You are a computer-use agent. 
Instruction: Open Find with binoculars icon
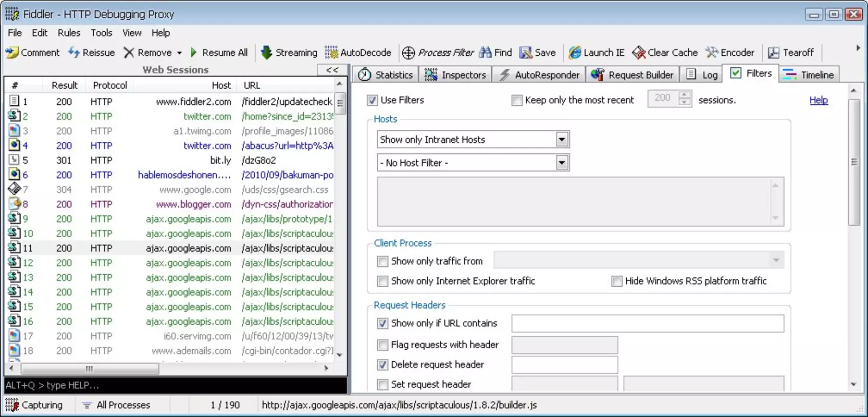pyautogui.click(x=486, y=53)
